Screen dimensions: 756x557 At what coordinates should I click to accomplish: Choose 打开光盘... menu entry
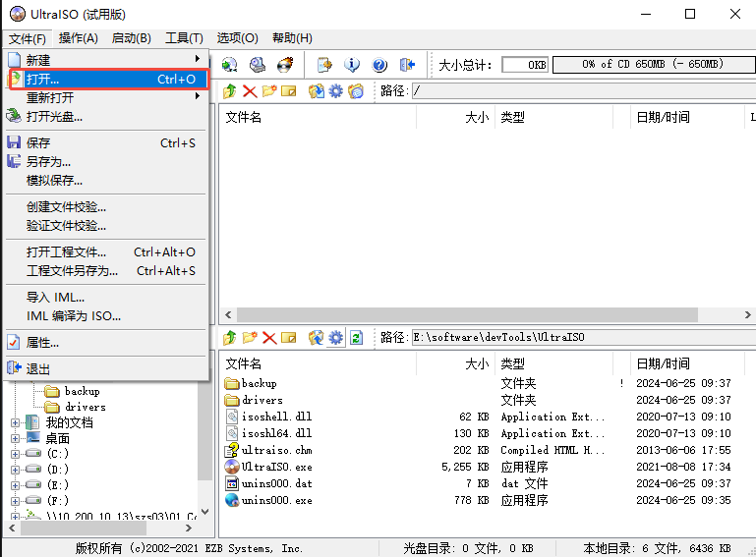point(106,117)
